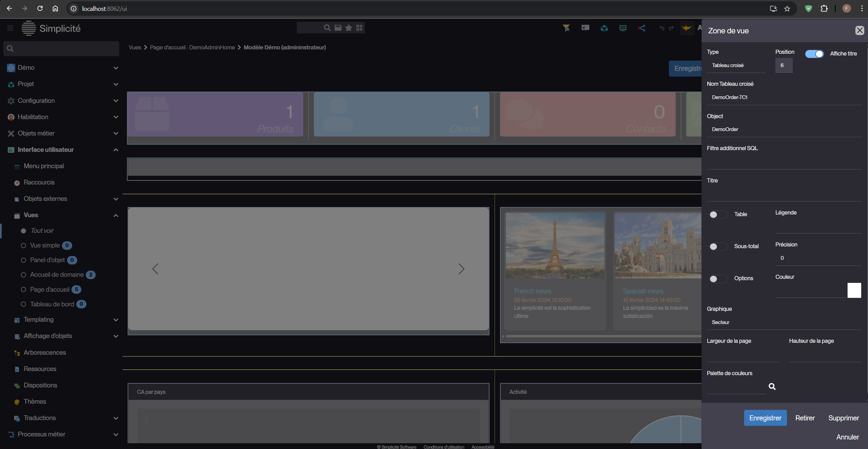Click the presentation chart shortcut icon

click(x=585, y=28)
